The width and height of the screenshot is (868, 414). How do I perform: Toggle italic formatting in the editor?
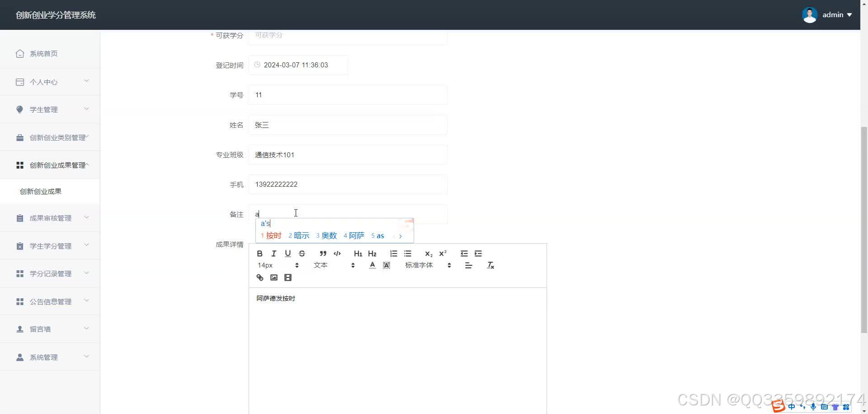274,254
